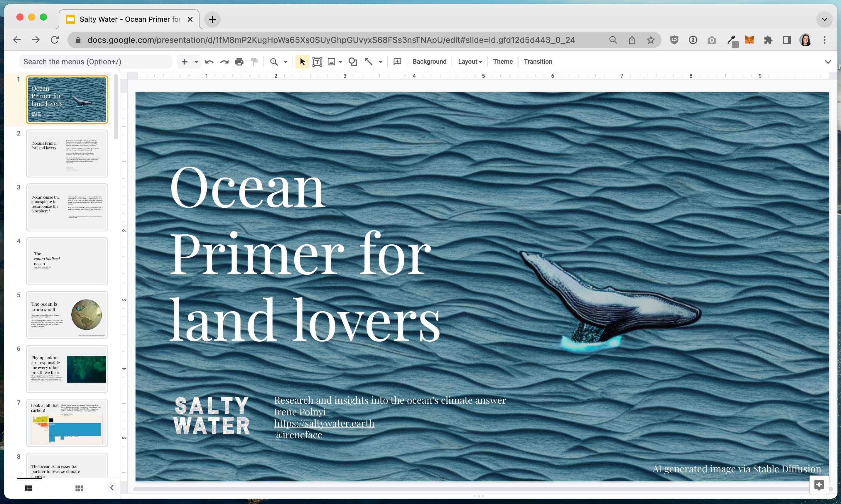The width and height of the screenshot is (841, 504).
Task: Click the redo arrow icon
Action: [224, 62]
